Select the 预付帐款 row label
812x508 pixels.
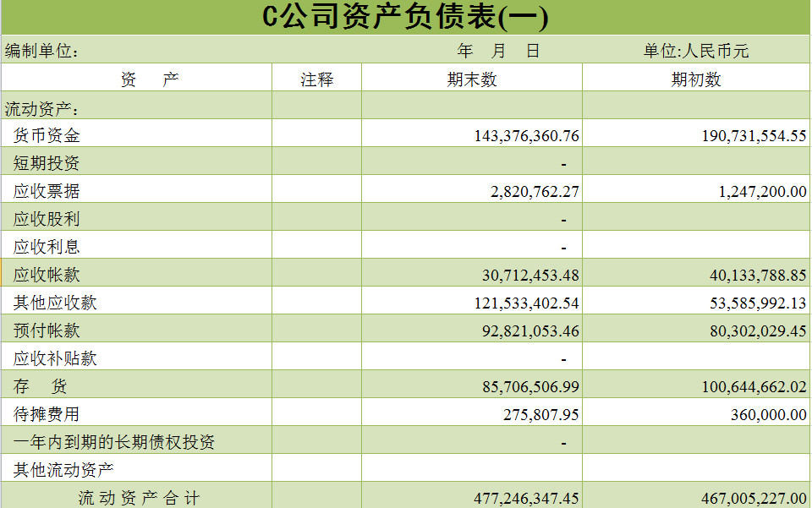pos(47,330)
